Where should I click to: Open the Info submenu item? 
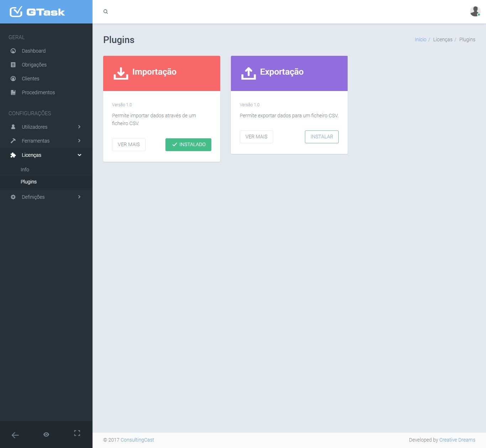[25, 170]
